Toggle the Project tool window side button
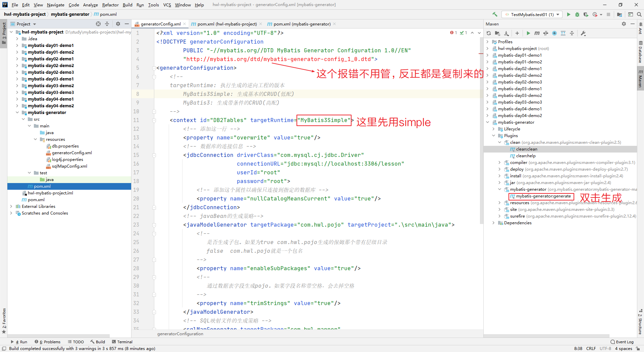 click(x=4, y=34)
